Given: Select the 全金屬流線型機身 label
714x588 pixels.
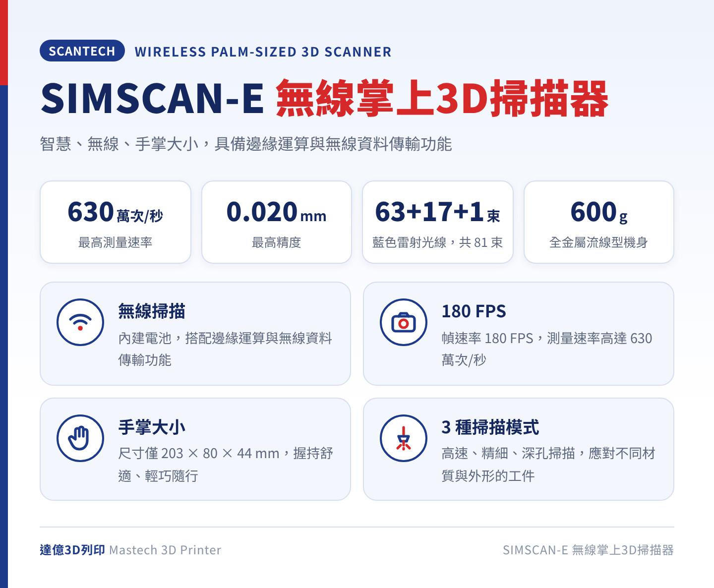Looking at the screenshot, I should 599,242.
